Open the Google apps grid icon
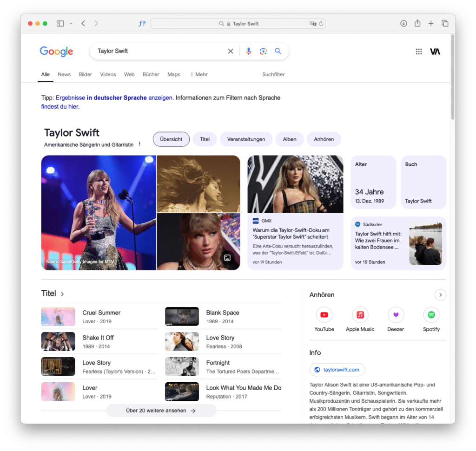476x451 pixels. (x=419, y=52)
